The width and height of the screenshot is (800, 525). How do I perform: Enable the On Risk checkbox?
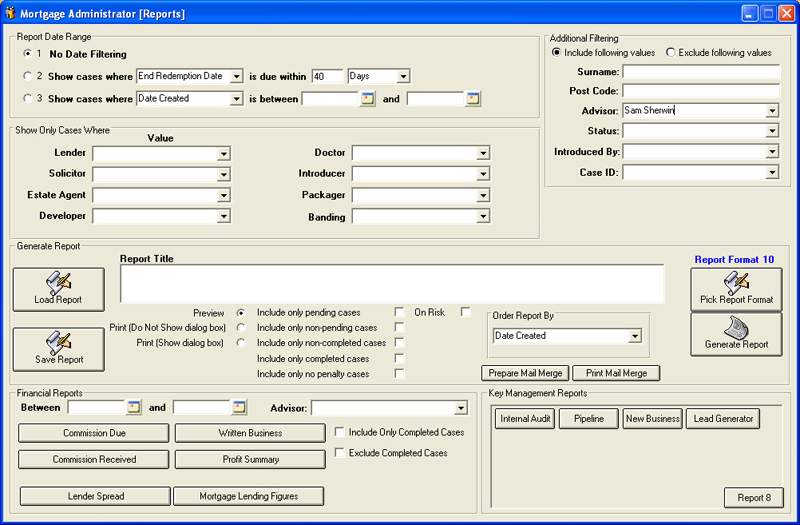[x=465, y=312]
